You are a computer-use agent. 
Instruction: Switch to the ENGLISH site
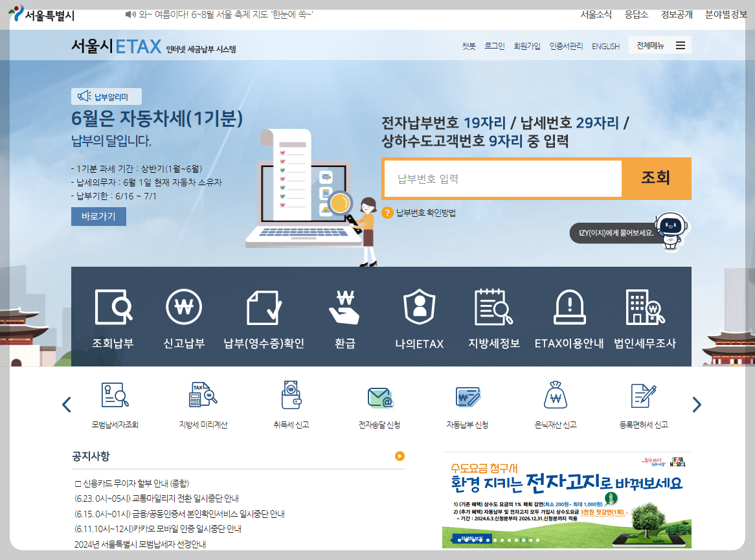pos(605,46)
